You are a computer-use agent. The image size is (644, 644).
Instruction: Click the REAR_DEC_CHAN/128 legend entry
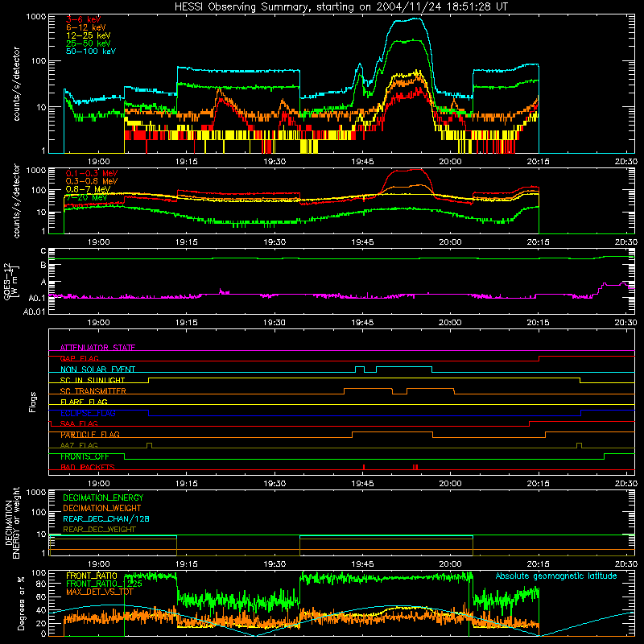pyautogui.click(x=106, y=519)
